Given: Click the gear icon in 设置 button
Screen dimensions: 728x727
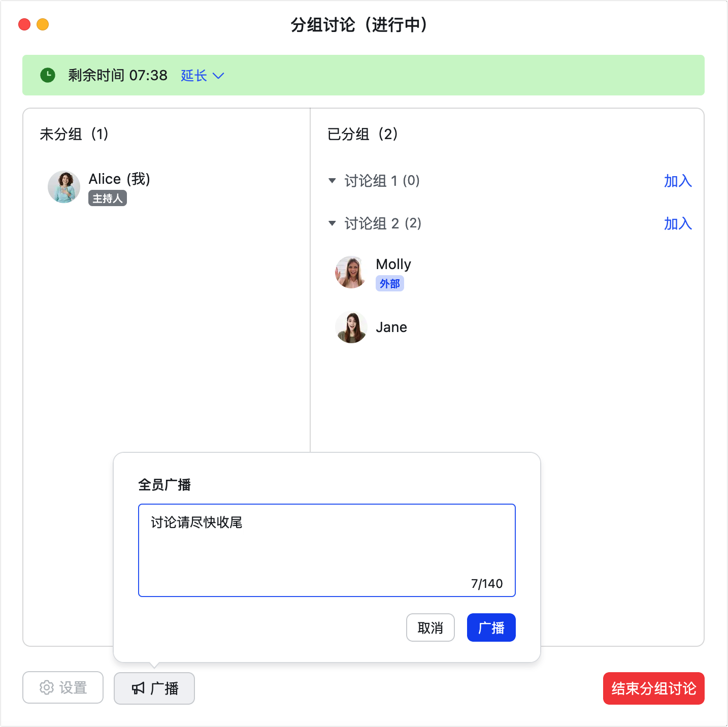Looking at the screenshot, I should click(x=47, y=687).
